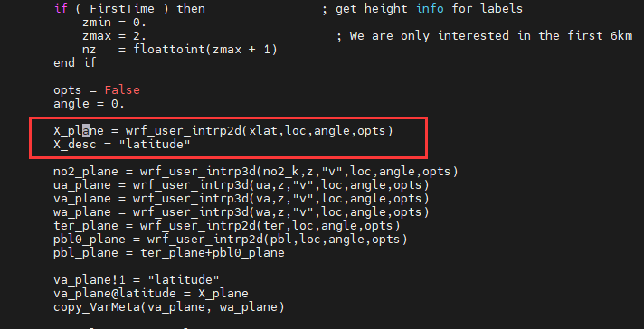The image size is (644, 329).
Task: Click the X_plane variable at cursor
Action: pyautogui.click(x=78, y=131)
